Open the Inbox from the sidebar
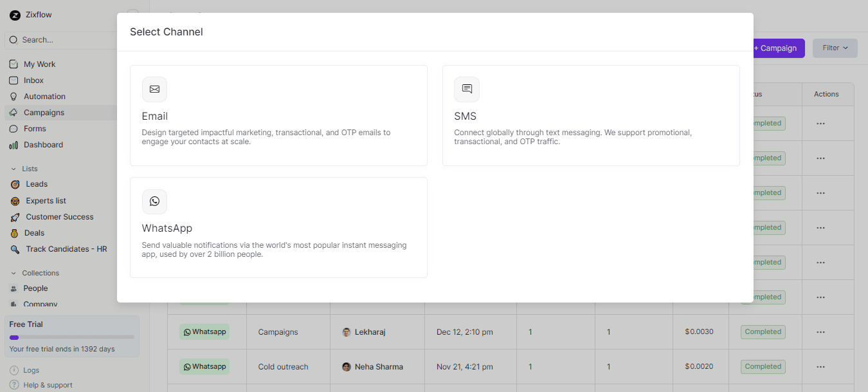Screen dimensions: 868x392 click(x=33, y=80)
